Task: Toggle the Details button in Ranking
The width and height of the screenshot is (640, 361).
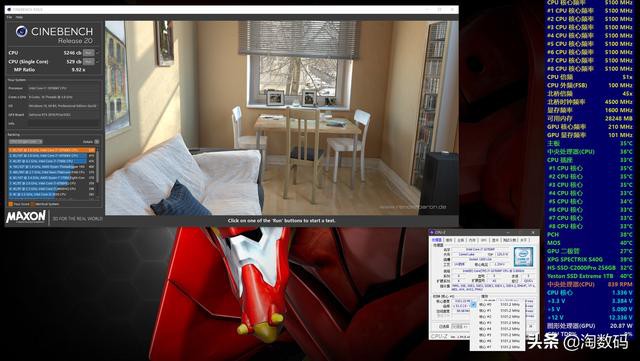Action: pyautogui.click(x=97, y=142)
